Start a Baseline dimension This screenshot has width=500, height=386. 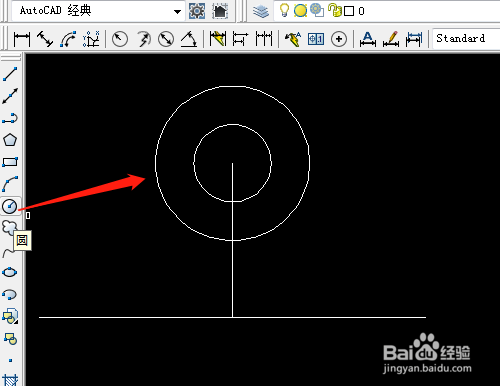point(240,39)
